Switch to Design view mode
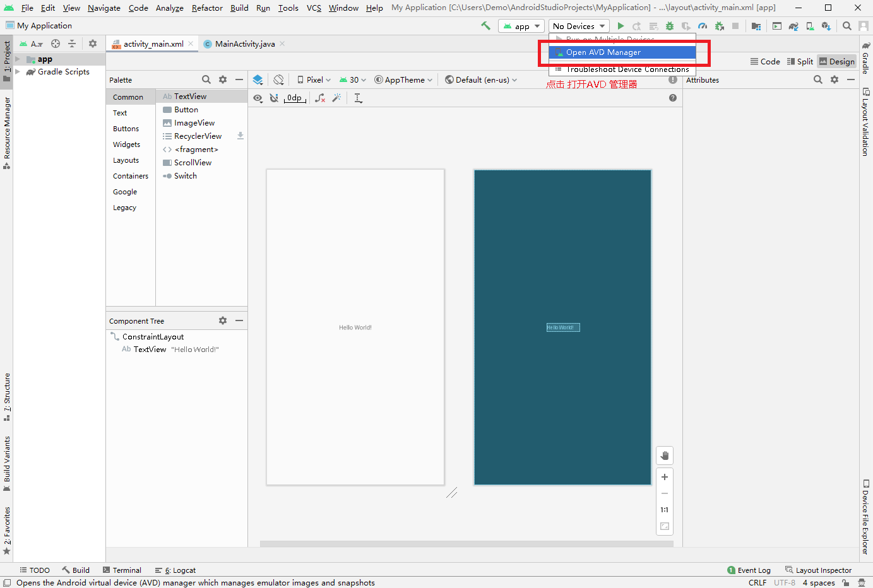 (x=837, y=61)
